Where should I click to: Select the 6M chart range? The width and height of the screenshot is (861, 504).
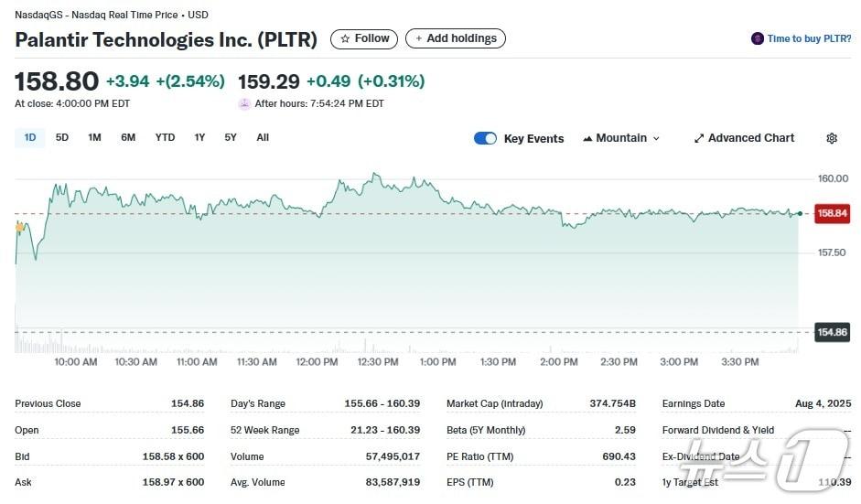[x=128, y=137]
